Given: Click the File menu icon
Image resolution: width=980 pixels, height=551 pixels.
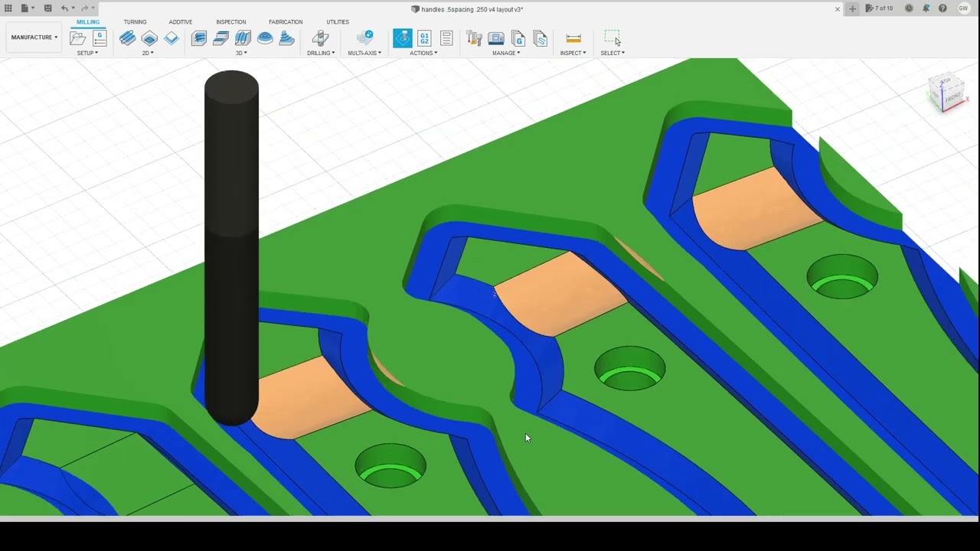Looking at the screenshot, I should tap(27, 8).
